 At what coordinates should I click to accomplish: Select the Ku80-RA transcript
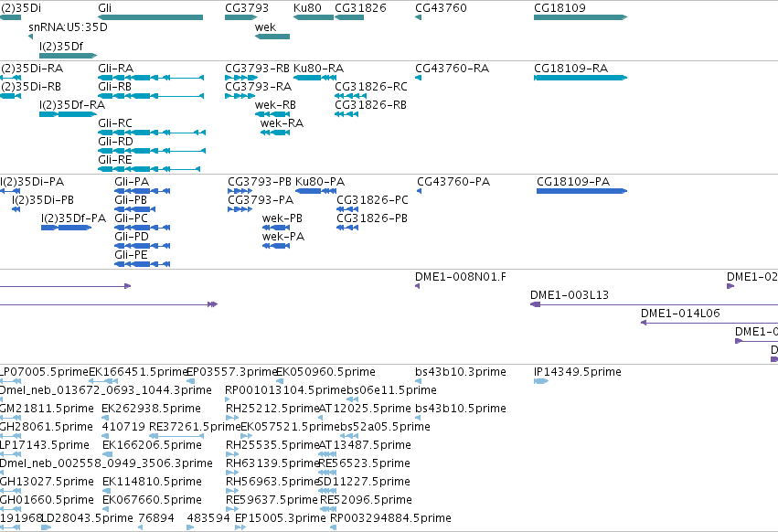pos(314,78)
